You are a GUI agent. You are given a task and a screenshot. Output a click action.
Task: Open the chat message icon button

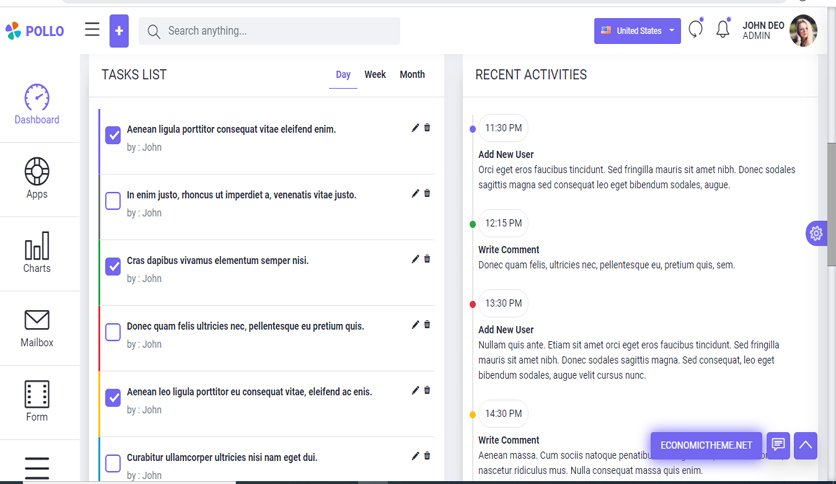click(778, 444)
